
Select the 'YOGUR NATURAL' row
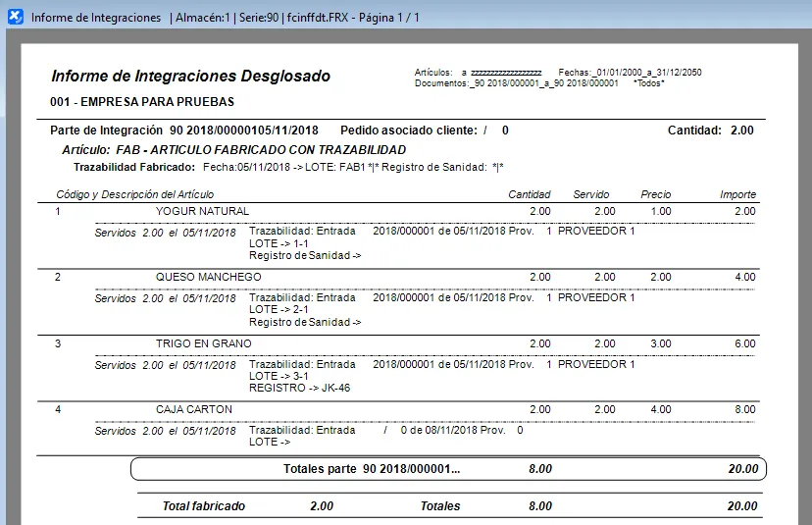click(202, 211)
